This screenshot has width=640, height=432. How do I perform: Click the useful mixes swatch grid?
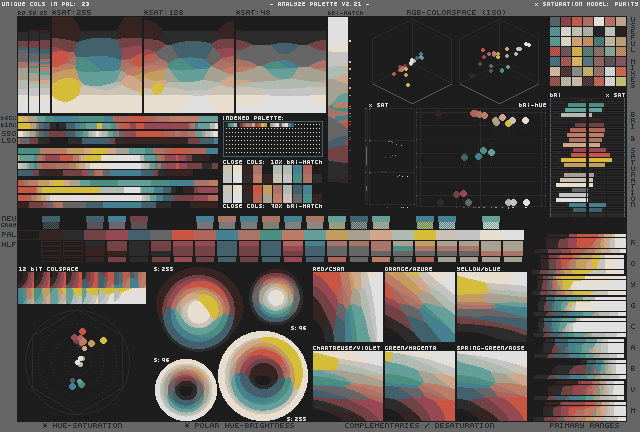(587, 52)
